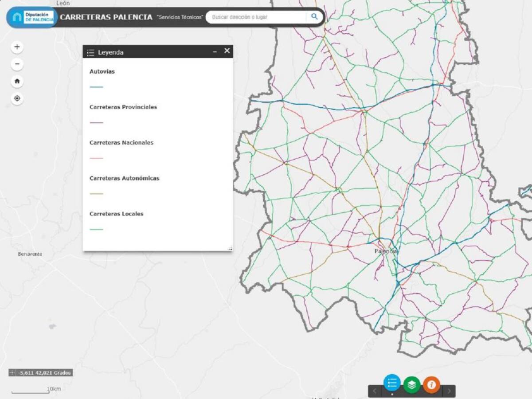Open the green layers list widget
The height and width of the screenshot is (399, 532).
click(x=412, y=384)
